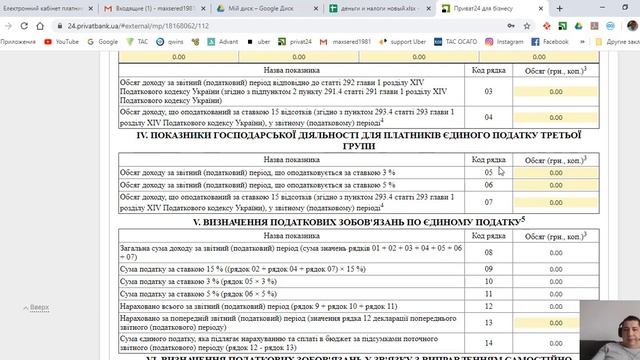
Task: Open TAC bookmark
Action: [x=138, y=42]
